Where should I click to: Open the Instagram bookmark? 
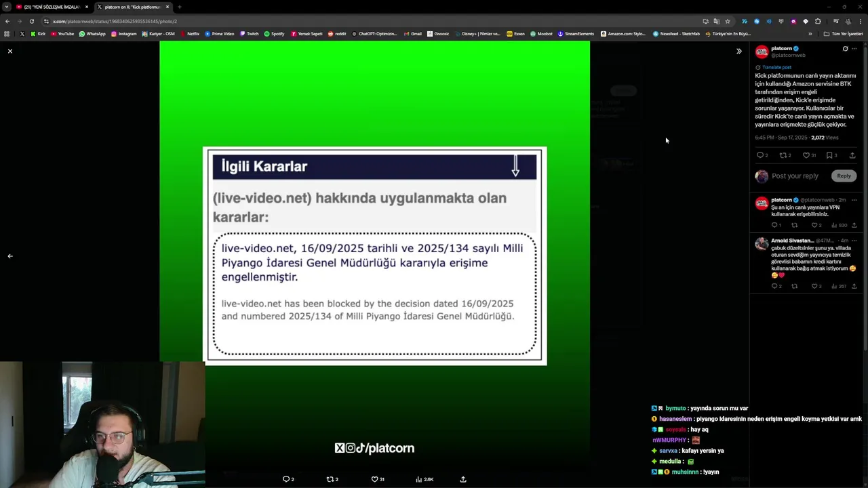tap(123, 33)
